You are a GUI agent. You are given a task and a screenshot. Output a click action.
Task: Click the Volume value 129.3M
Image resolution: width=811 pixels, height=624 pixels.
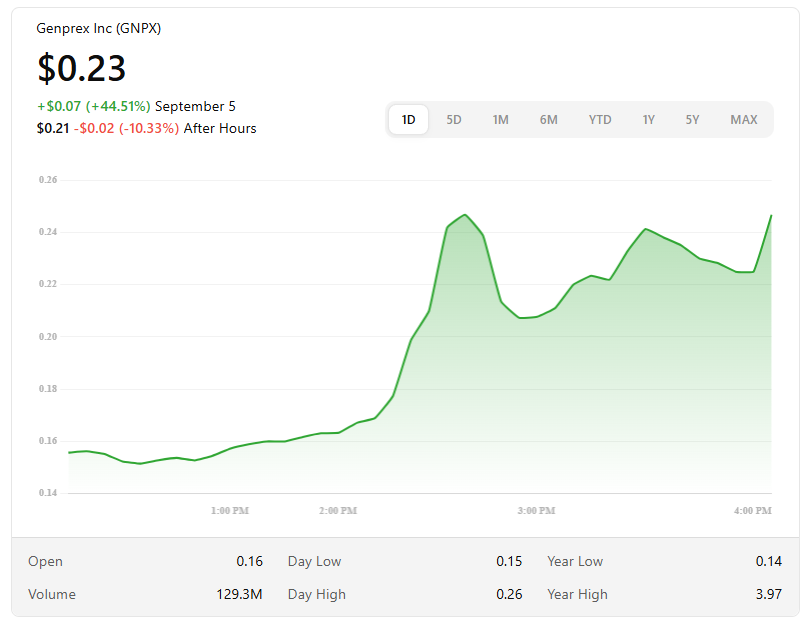click(x=240, y=594)
